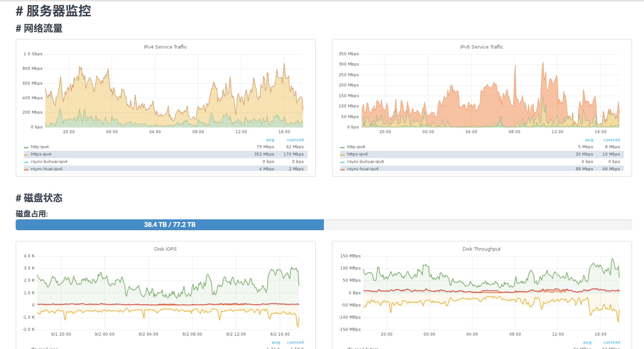Viewport: 644px width, 349px height.
Task: Open the Disk Throughput panel title menu
Action: pyautogui.click(x=482, y=249)
